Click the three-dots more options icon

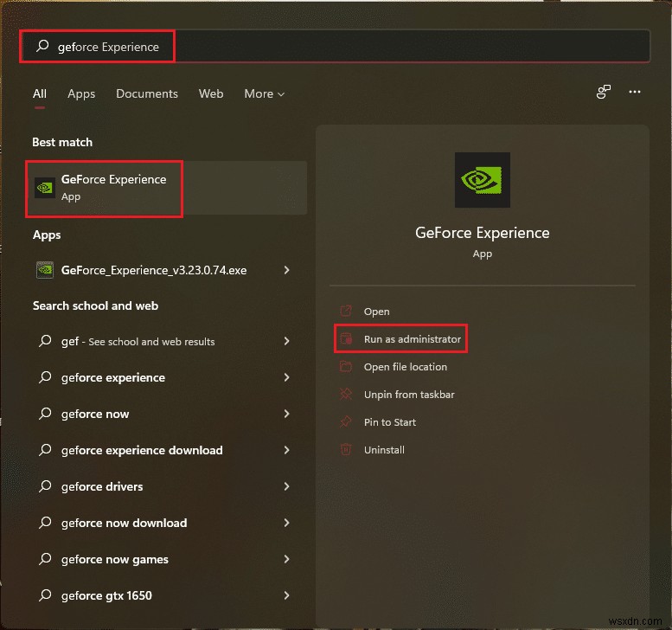635,93
